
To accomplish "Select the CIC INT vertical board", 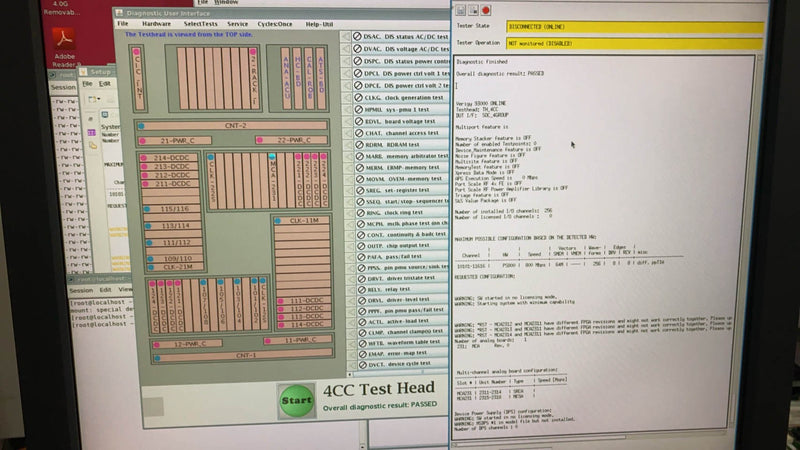I will [138, 78].
